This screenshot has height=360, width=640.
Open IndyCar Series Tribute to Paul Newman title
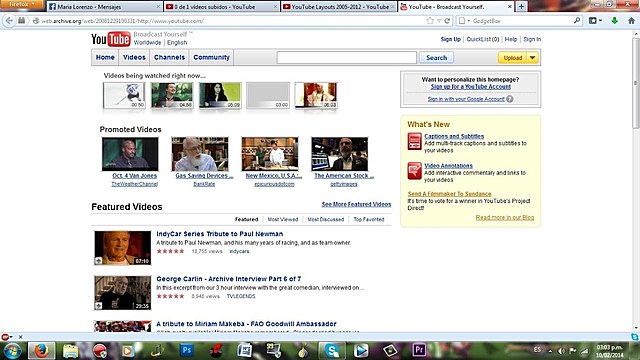tap(220, 234)
